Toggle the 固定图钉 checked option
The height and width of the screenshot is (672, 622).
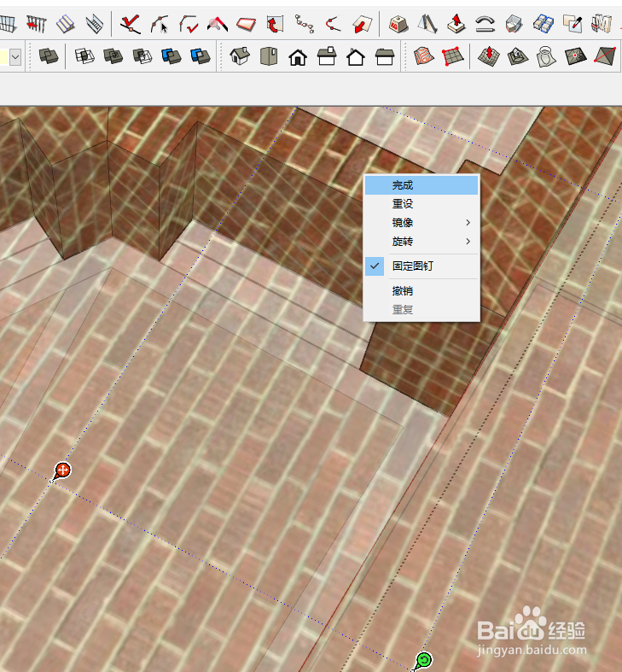[421, 266]
